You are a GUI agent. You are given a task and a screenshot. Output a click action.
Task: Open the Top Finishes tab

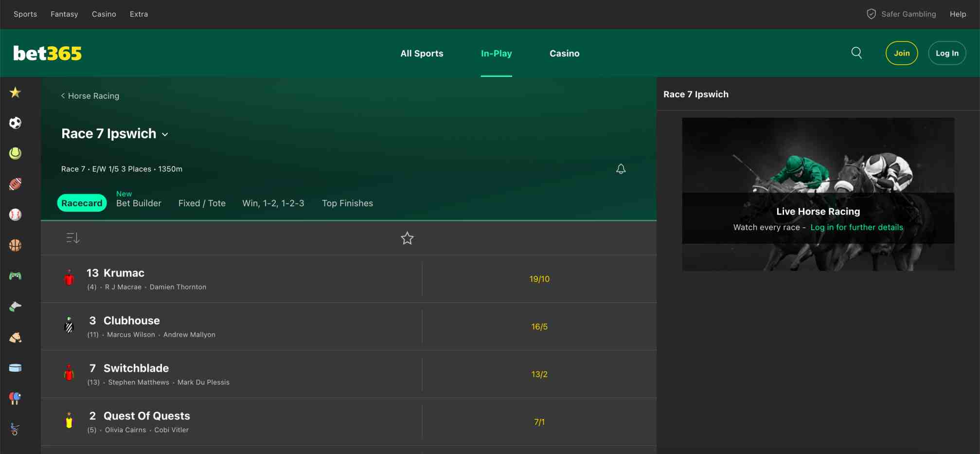coord(347,203)
